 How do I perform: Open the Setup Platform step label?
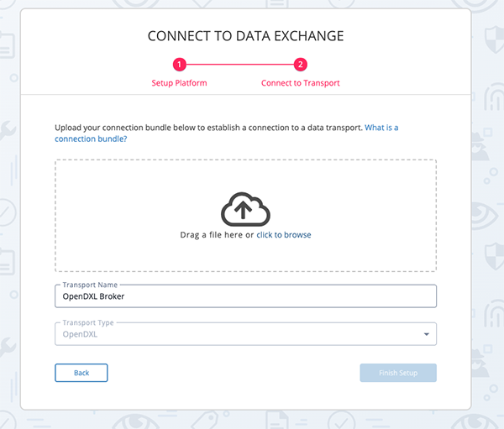coord(179,83)
